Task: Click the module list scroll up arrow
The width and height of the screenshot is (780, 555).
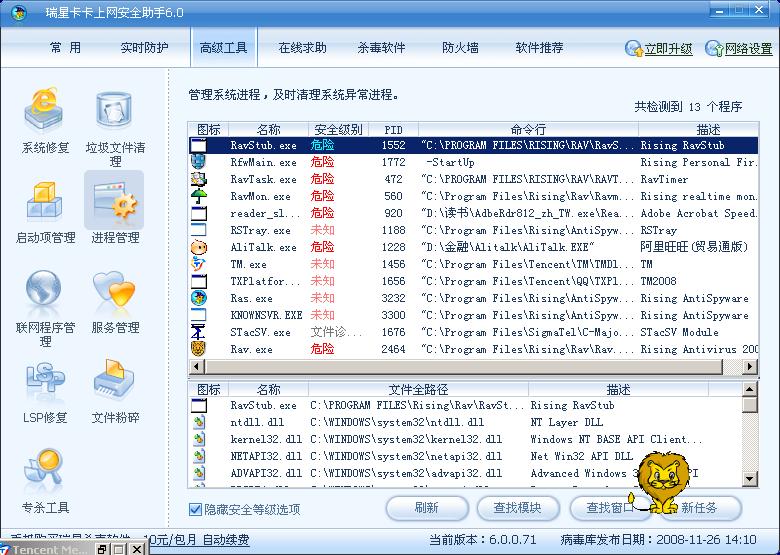Action: (750, 389)
